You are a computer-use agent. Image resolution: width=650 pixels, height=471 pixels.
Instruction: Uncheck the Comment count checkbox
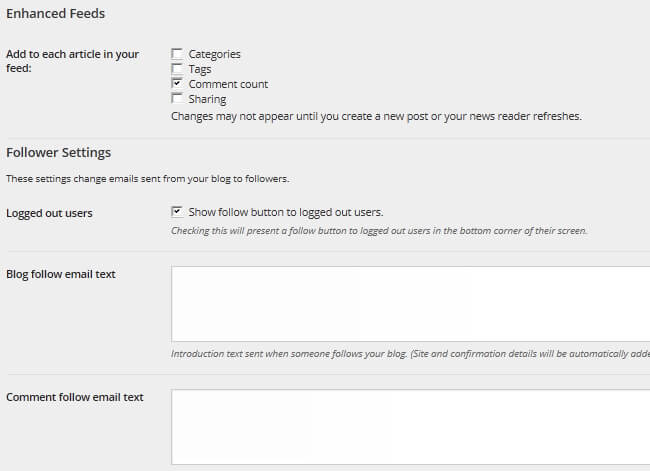(177, 84)
